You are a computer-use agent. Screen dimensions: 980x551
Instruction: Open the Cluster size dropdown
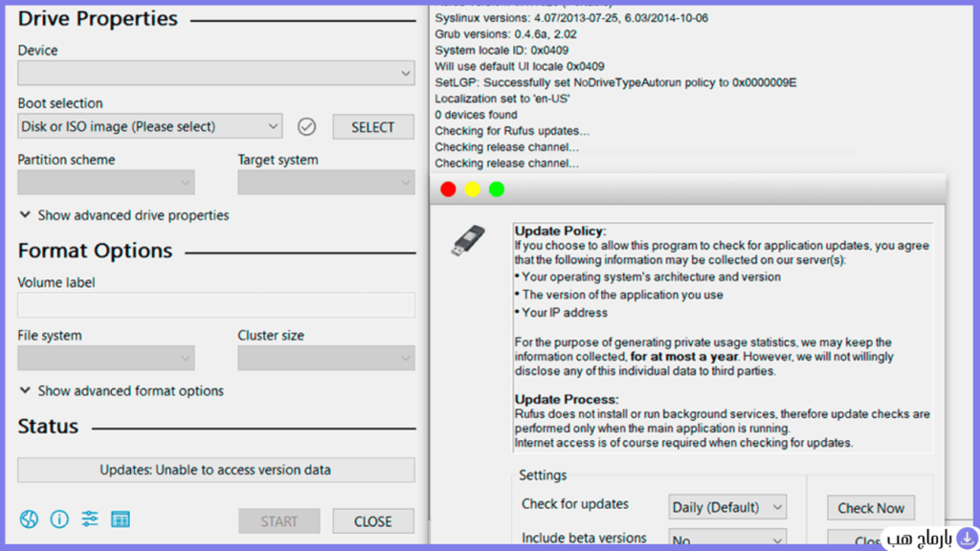click(x=326, y=359)
